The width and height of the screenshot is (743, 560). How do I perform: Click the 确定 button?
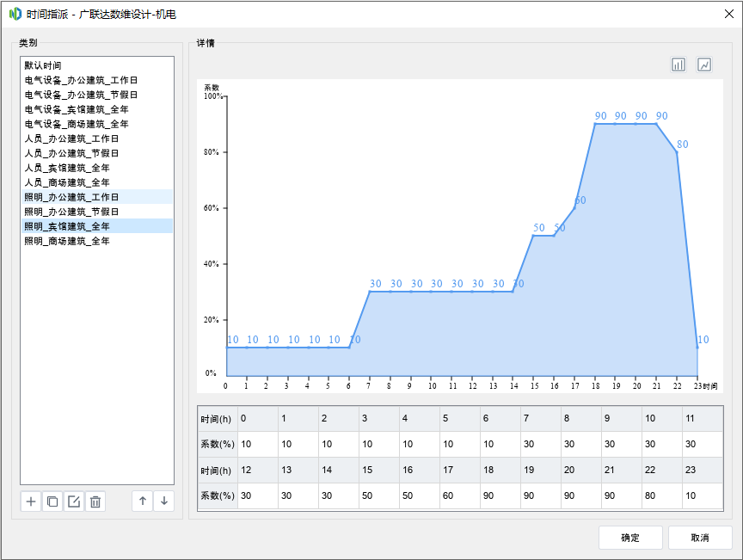(630, 538)
